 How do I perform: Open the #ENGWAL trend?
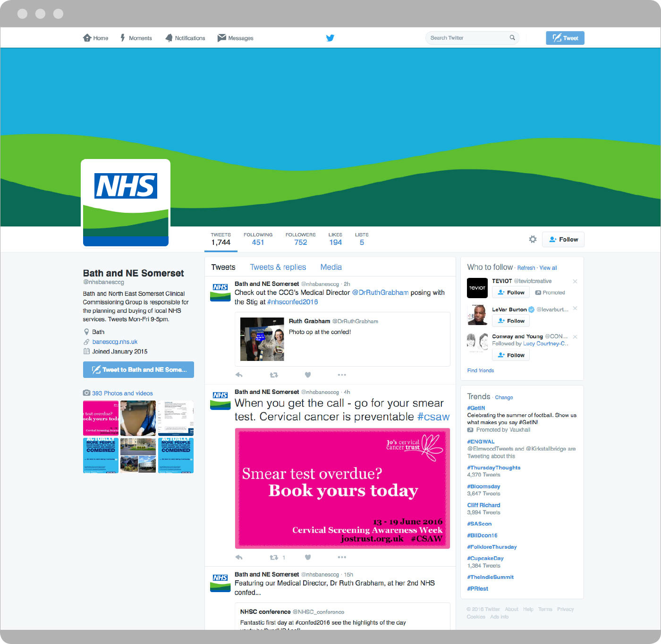tap(481, 442)
